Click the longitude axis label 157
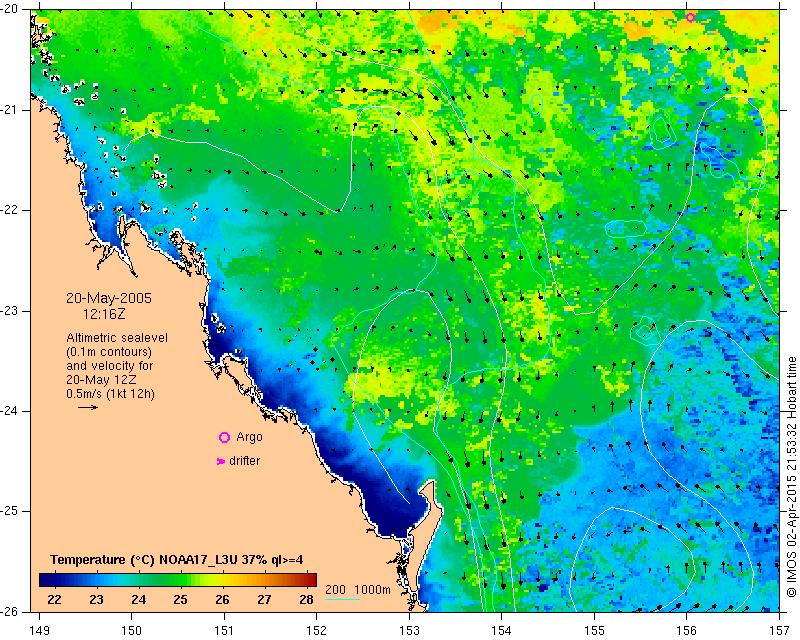The image size is (800, 640). 780,631
